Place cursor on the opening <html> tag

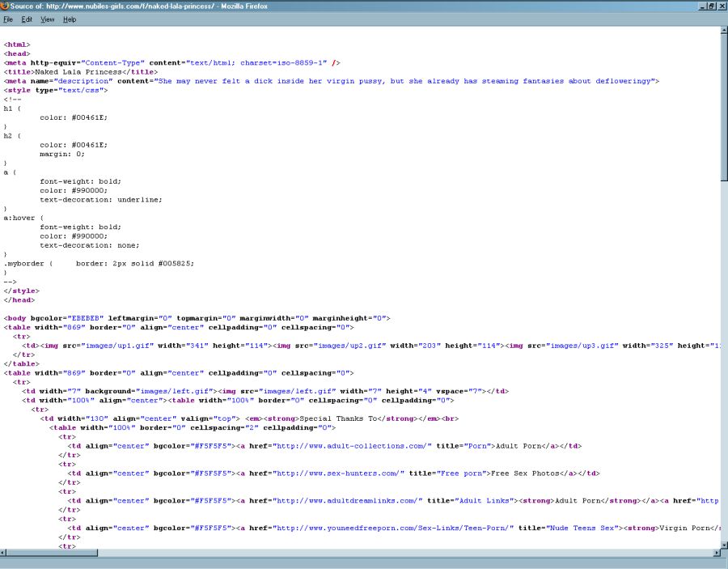[x=17, y=45]
